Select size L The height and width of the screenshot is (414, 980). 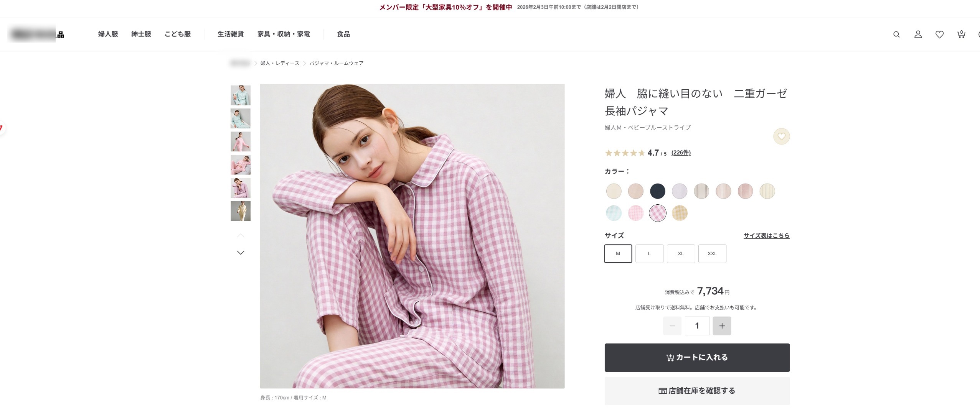(x=649, y=253)
